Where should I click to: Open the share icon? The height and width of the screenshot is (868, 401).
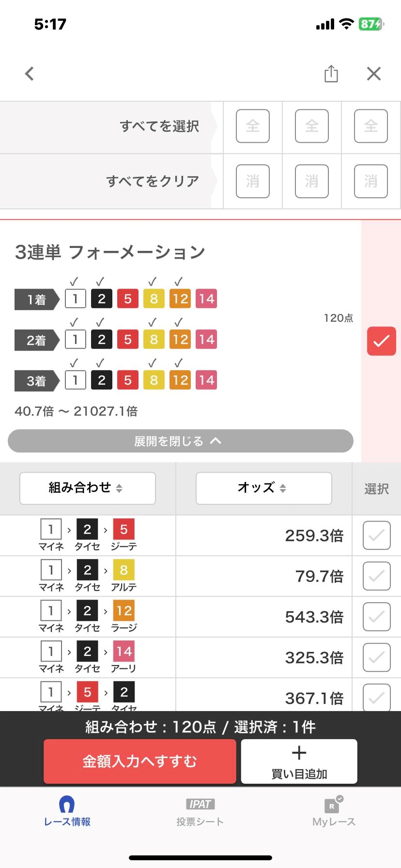331,74
